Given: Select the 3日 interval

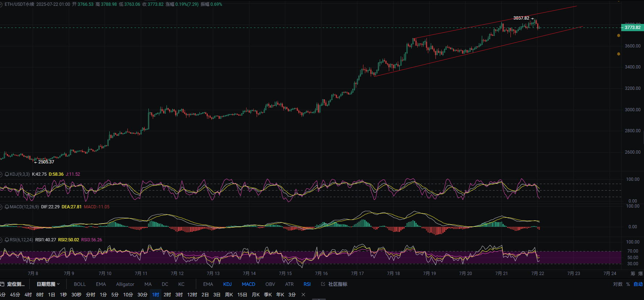Looking at the screenshot, I should click(x=217, y=295).
